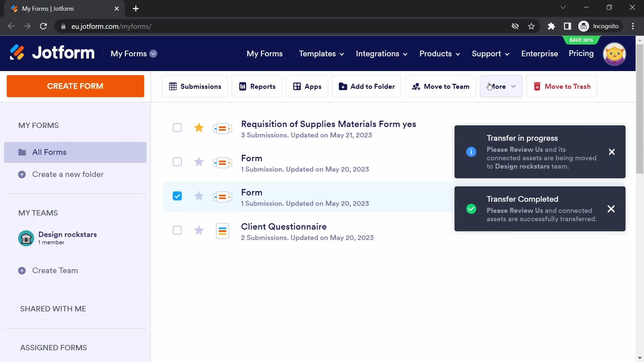Click the site lock icon in address bar

coord(63,26)
